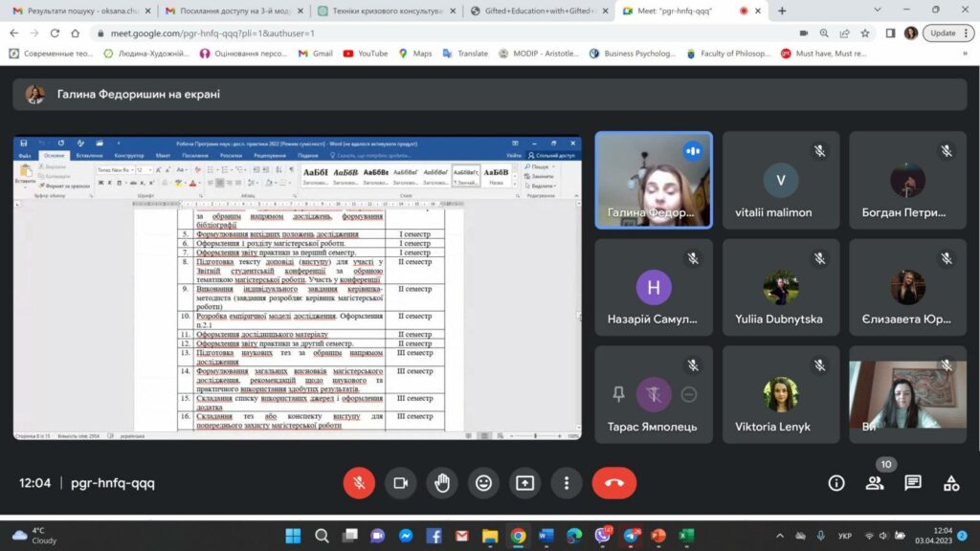Expand the hidden system tray icons

coord(779,536)
